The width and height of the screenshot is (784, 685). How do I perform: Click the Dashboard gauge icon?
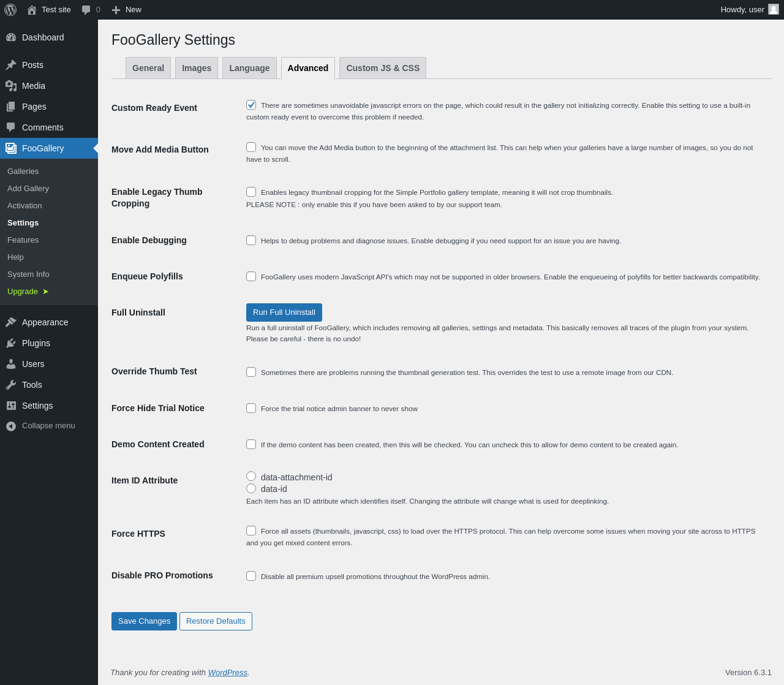[11, 37]
